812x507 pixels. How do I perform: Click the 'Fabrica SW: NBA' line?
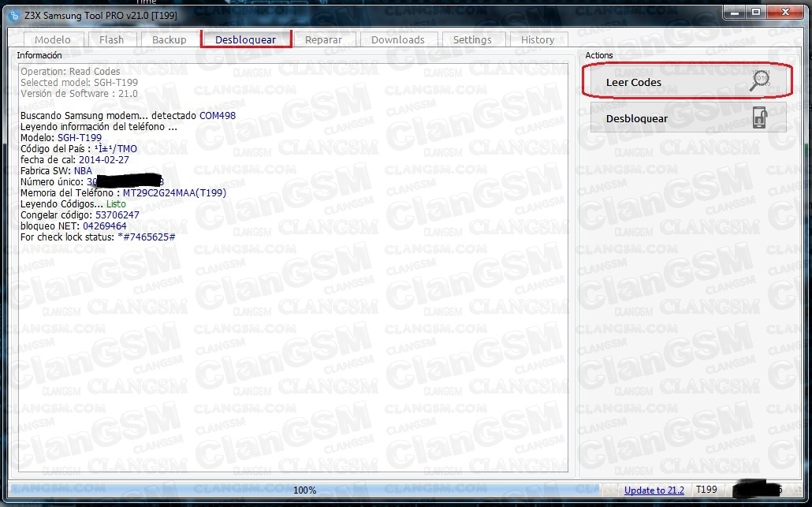point(56,171)
